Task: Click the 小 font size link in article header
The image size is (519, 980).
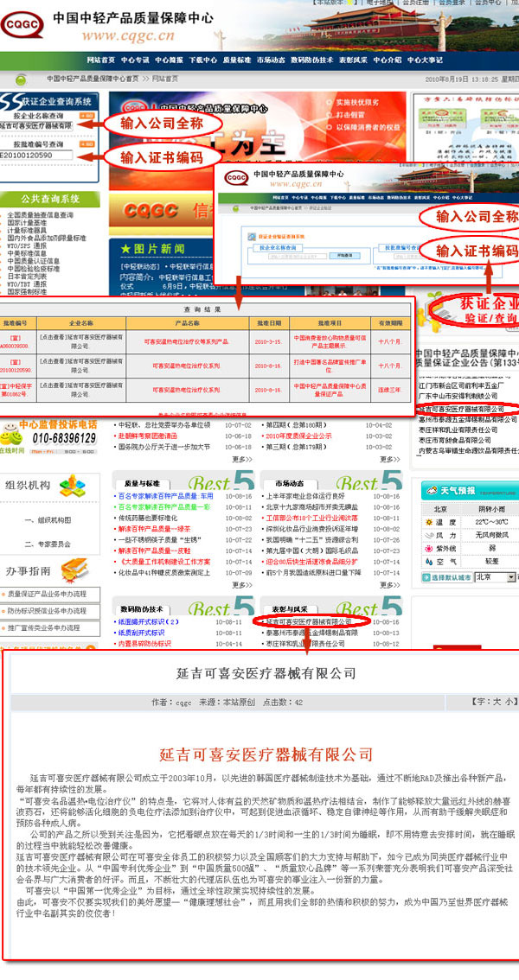Action: click(x=509, y=702)
